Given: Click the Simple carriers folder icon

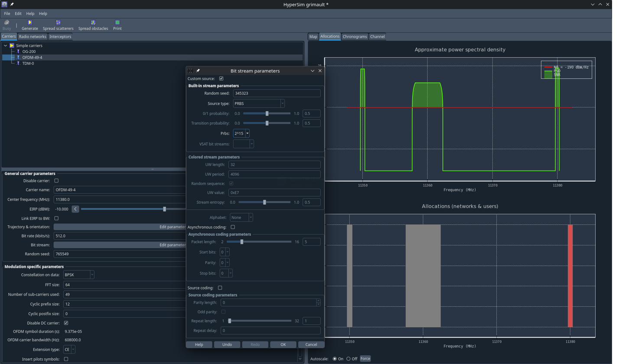Looking at the screenshot, I should click(x=12, y=45).
